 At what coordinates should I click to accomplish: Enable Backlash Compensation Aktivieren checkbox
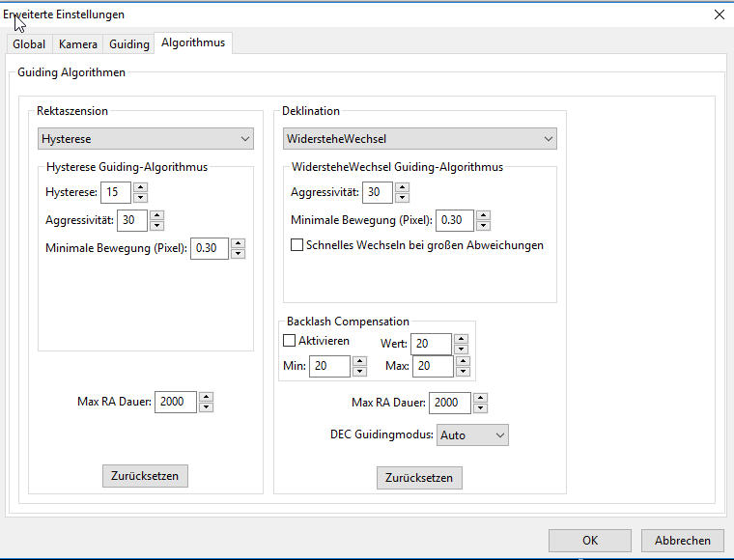(x=289, y=341)
